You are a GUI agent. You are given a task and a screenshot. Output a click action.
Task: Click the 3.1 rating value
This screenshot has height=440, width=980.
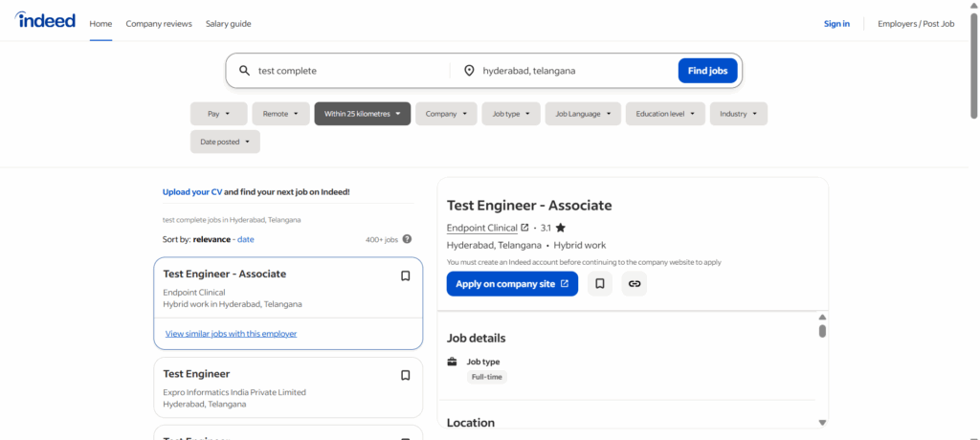pos(546,228)
